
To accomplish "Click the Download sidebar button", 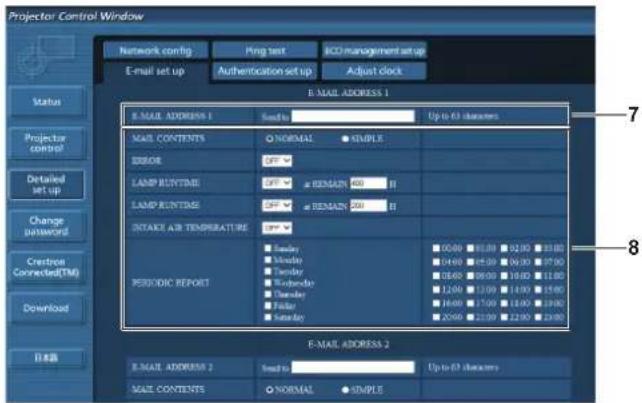I will point(47,308).
